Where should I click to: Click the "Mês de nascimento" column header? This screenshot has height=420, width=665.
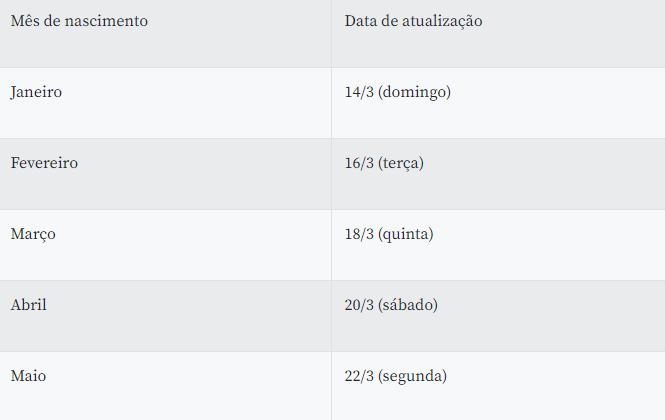point(79,21)
